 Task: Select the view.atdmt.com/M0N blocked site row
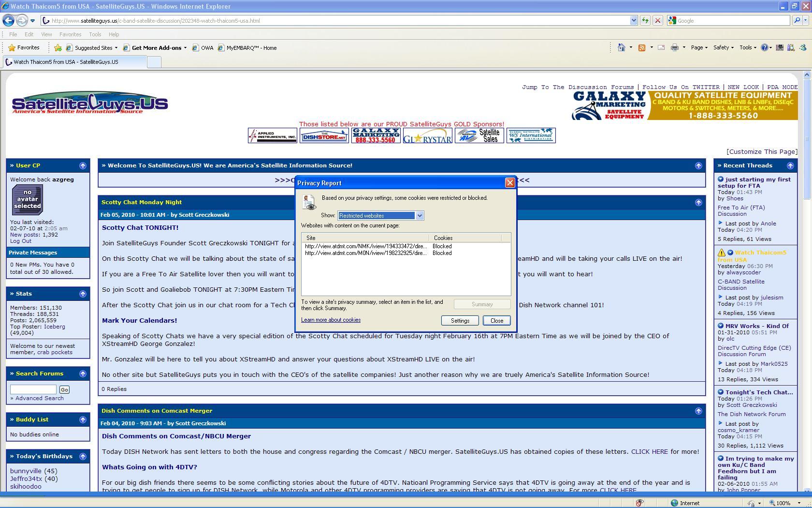pyautogui.click(x=406, y=253)
